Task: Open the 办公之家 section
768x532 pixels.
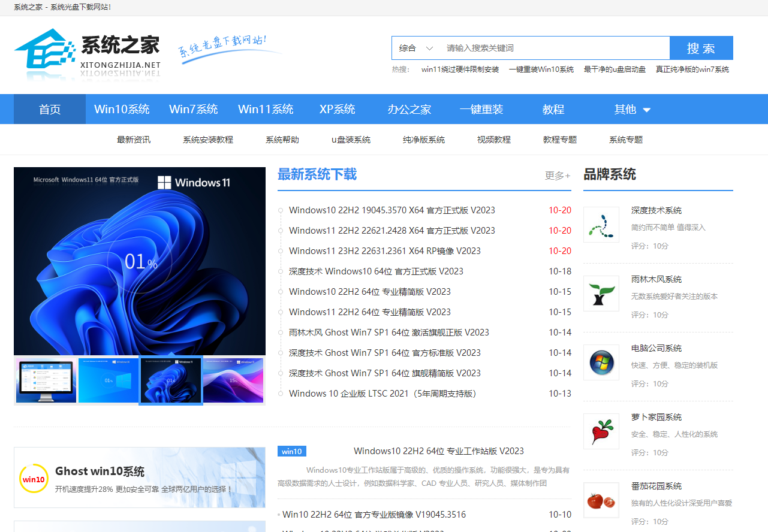Action: pyautogui.click(x=409, y=109)
